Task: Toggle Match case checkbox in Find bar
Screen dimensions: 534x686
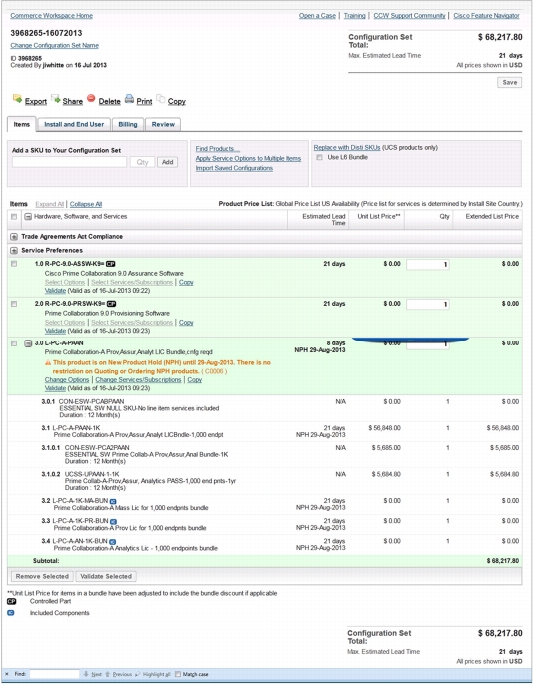Action: tap(178, 674)
